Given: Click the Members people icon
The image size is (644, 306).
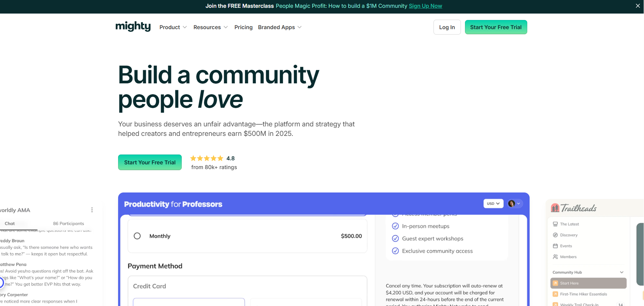Looking at the screenshot, I should coord(555,257).
